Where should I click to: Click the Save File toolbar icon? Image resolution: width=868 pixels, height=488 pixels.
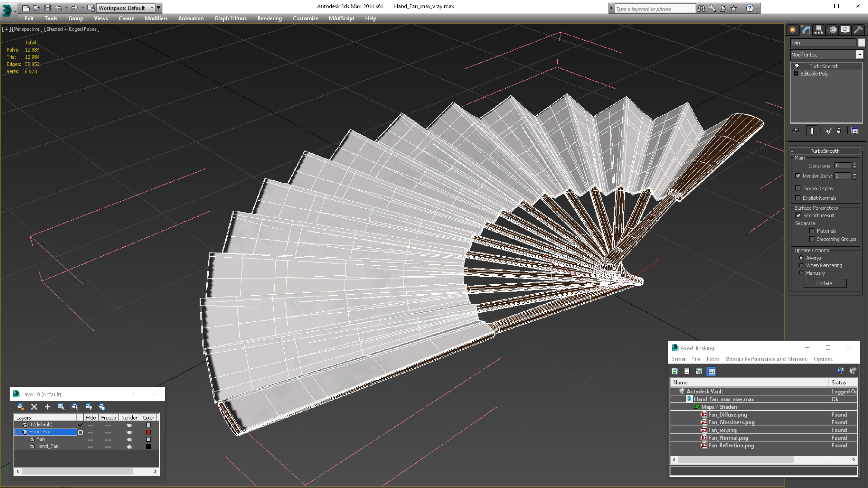tap(48, 8)
